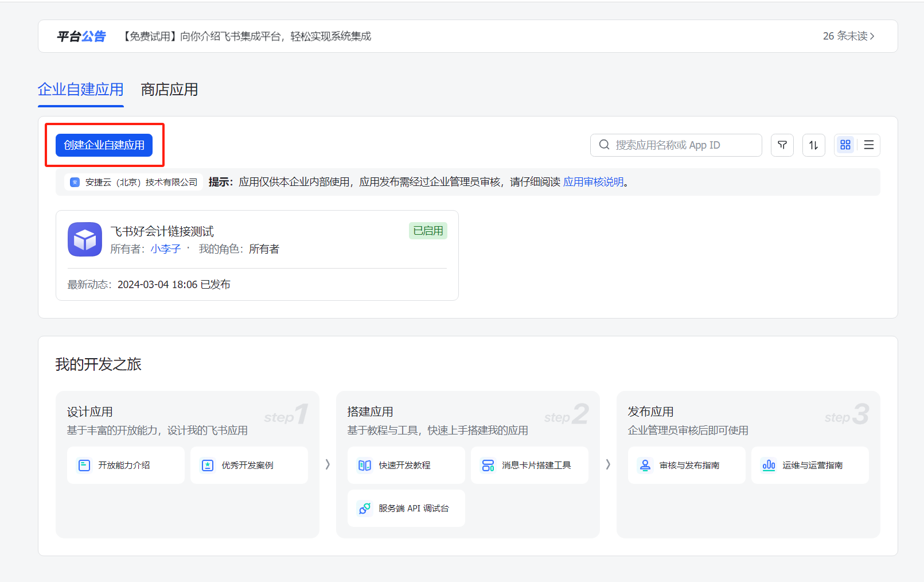Click the 最新动态 2024-03-04 18:06 已发布 text
The width and height of the screenshot is (924, 582).
(149, 284)
